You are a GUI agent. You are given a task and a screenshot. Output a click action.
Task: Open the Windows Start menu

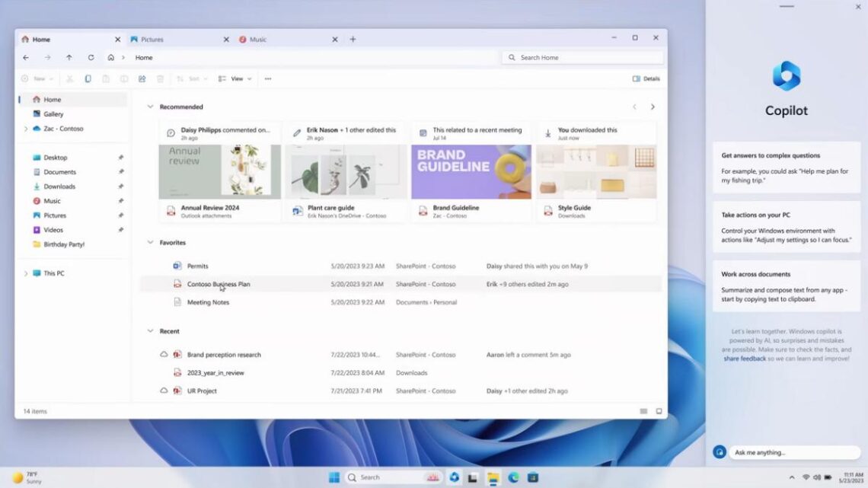pos(333,477)
